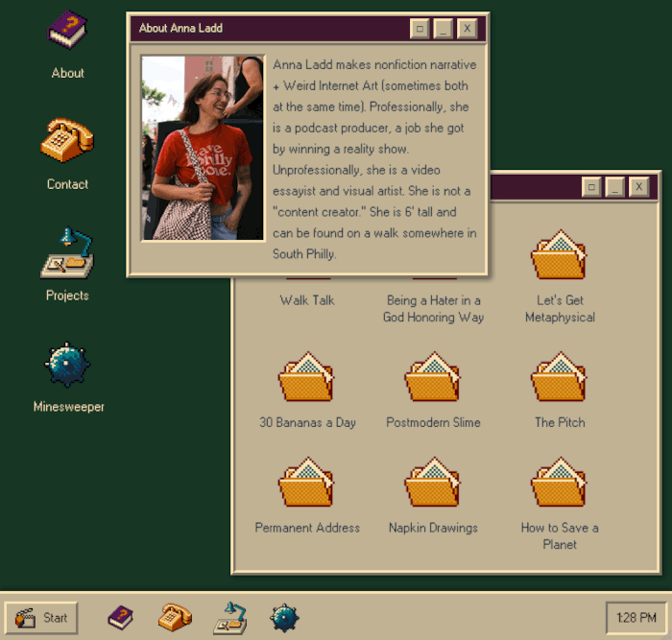The image size is (672, 640).
Task: Open the Let's Get Metaphysical folder
Action: [560, 254]
